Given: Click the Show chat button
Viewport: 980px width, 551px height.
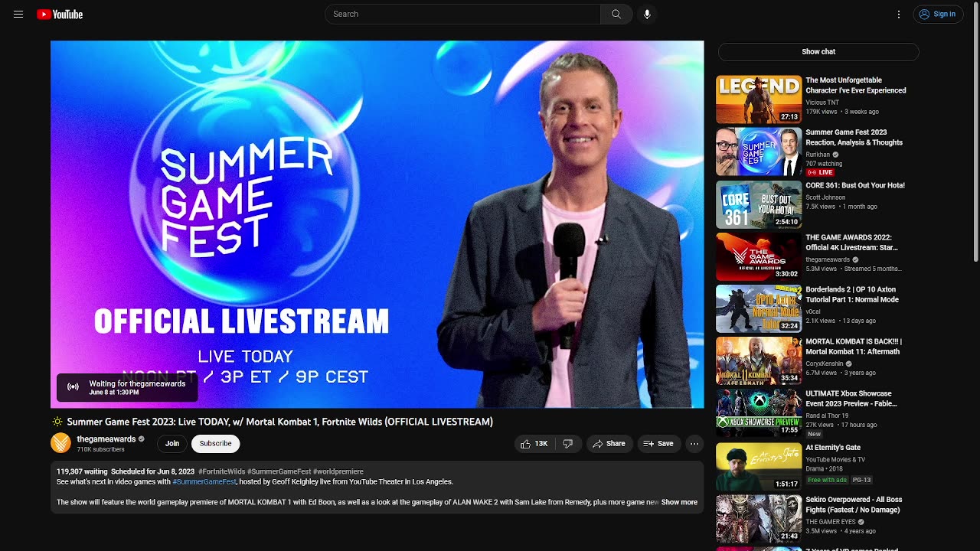Looking at the screenshot, I should coord(818,51).
